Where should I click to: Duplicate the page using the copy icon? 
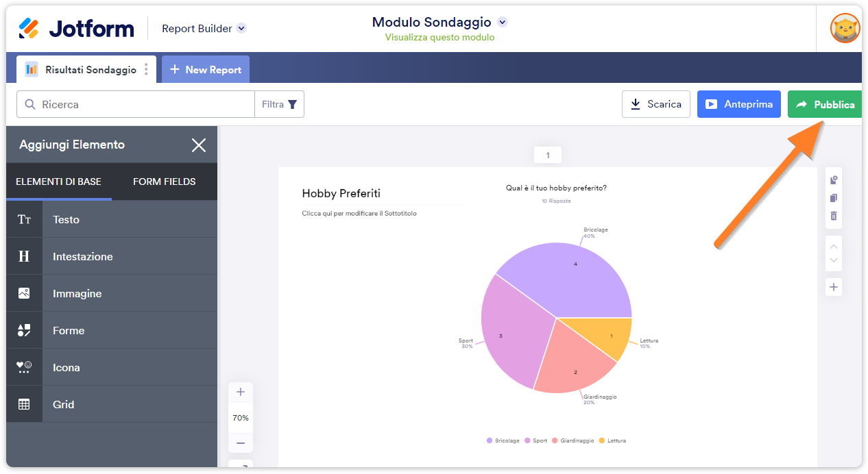coord(834,198)
